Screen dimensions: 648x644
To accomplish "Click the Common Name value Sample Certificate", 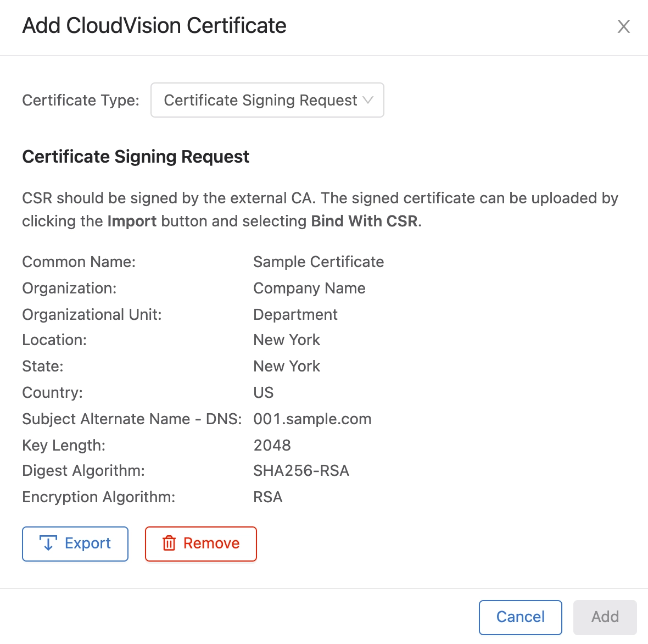I will pyautogui.click(x=319, y=262).
